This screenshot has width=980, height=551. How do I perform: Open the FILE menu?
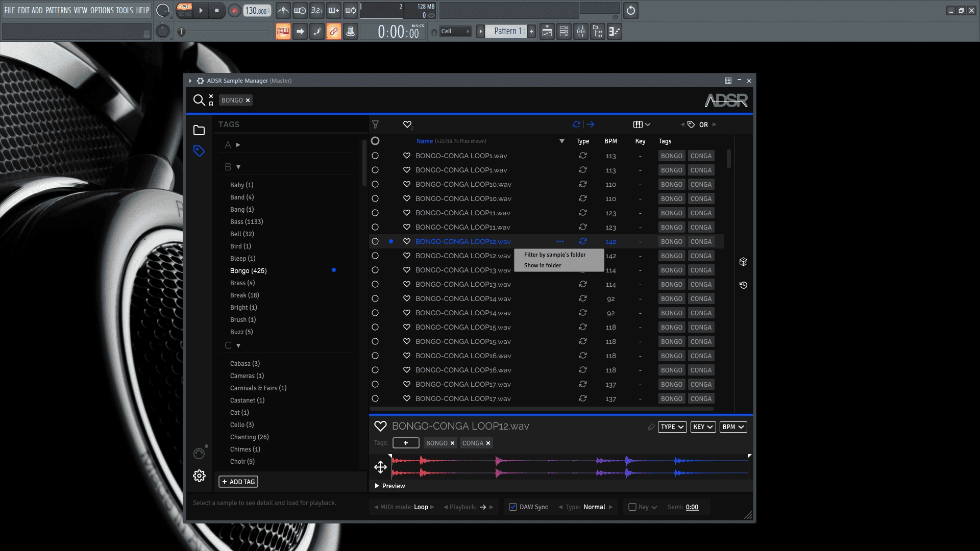pos(10,10)
